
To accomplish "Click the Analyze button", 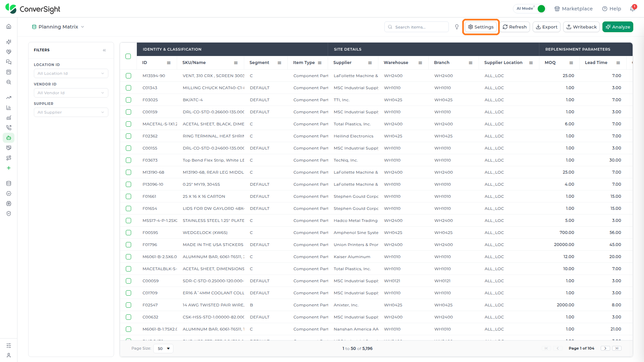I will 618,27.
